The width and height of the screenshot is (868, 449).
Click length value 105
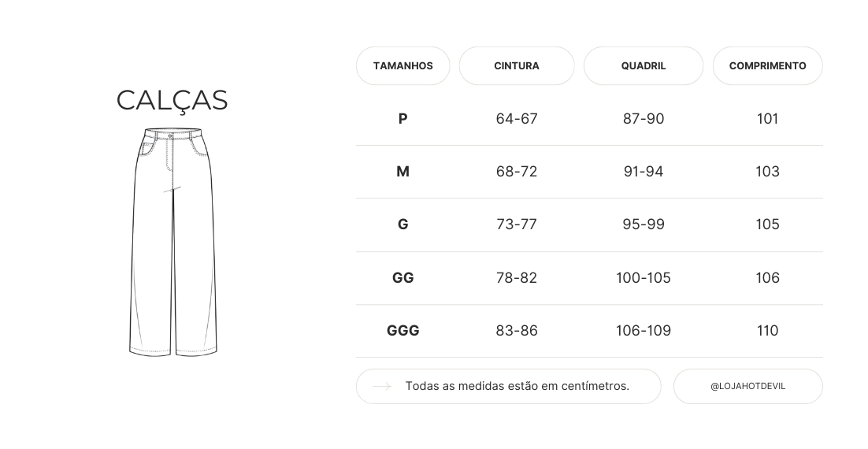point(767,224)
